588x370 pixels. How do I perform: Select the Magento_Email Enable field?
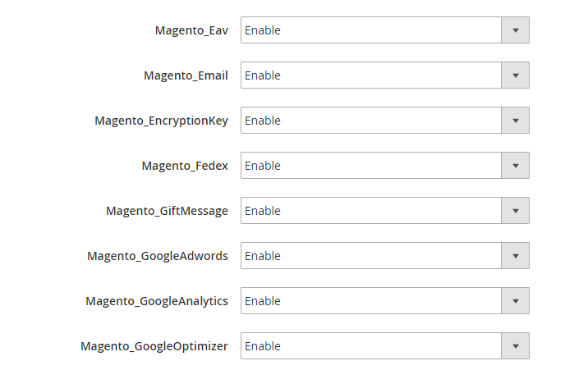[370, 75]
